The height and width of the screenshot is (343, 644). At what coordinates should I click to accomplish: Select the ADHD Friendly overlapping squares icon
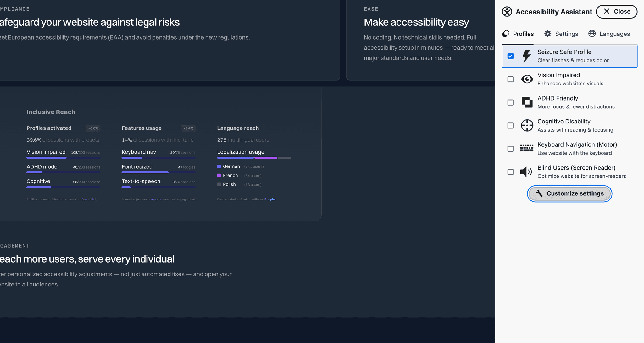click(527, 102)
